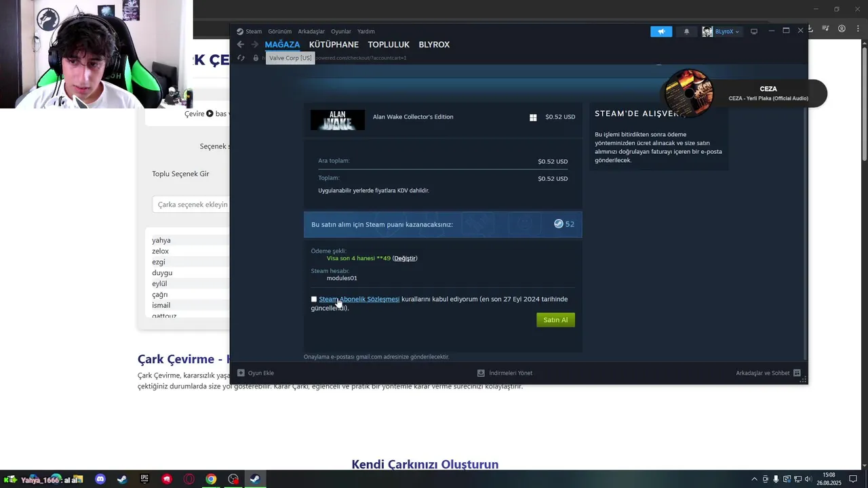Expand the BLyroX account dropdown
The height and width of the screenshot is (488, 868).
click(x=722, y=31)
